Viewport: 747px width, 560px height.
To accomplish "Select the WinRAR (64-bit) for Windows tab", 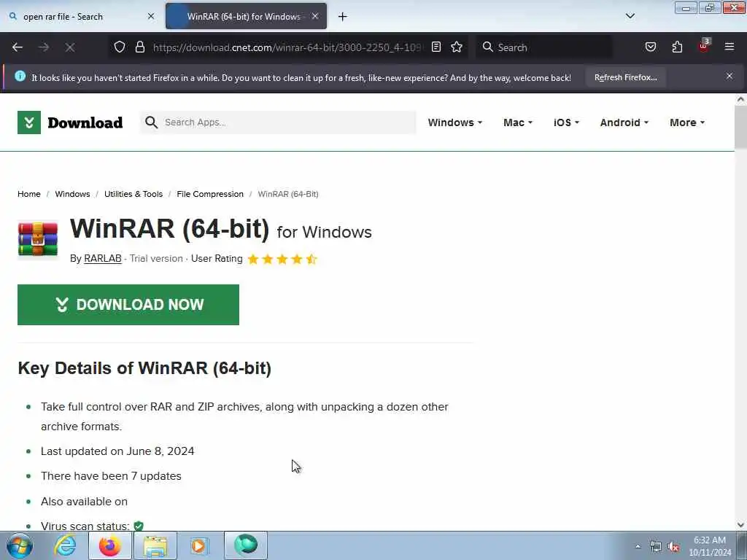I will pyautogui.click(x=246, y=16).
